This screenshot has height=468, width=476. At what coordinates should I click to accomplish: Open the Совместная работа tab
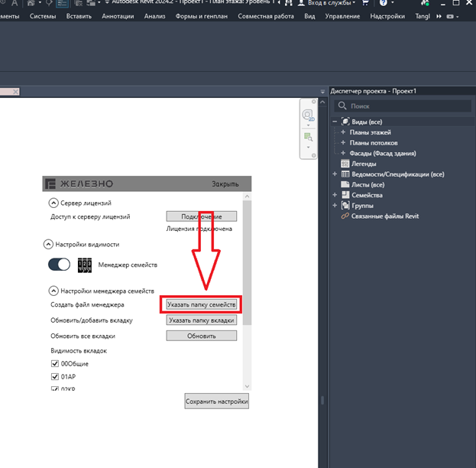point(266,16)
